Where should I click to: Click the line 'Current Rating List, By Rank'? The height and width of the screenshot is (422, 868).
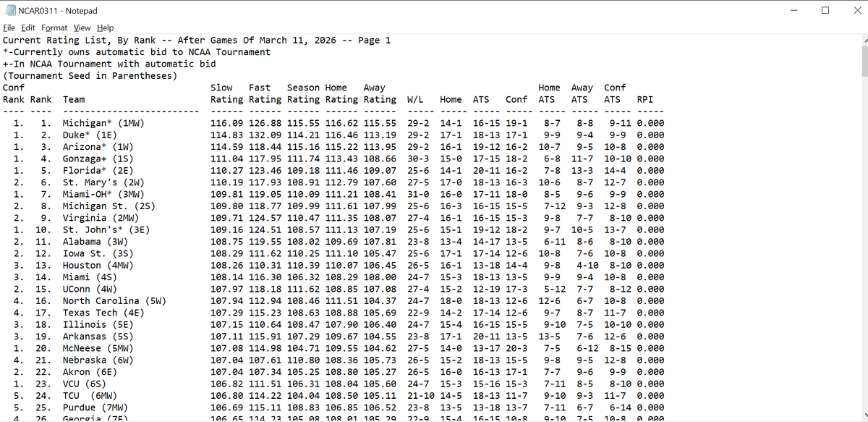197,41
